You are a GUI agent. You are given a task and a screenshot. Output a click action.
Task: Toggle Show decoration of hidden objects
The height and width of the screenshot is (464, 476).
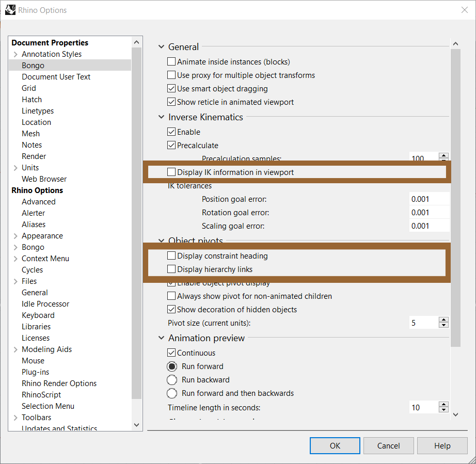coord(171,309)
